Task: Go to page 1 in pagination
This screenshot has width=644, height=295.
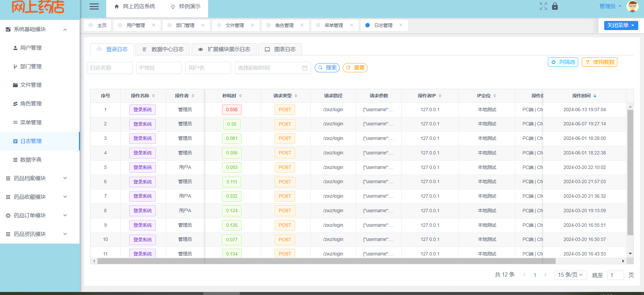Action: tap(535, 275)
